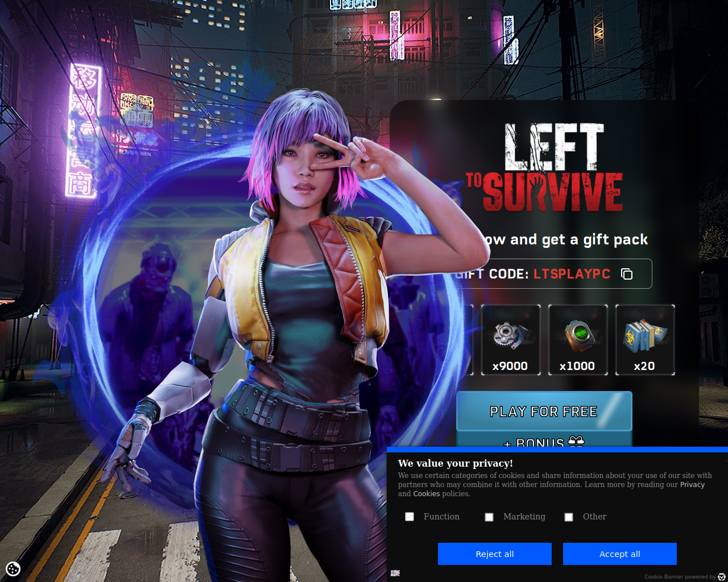
Task: Tick the Other cookies checkbox
Action: [x=569, y=517]
